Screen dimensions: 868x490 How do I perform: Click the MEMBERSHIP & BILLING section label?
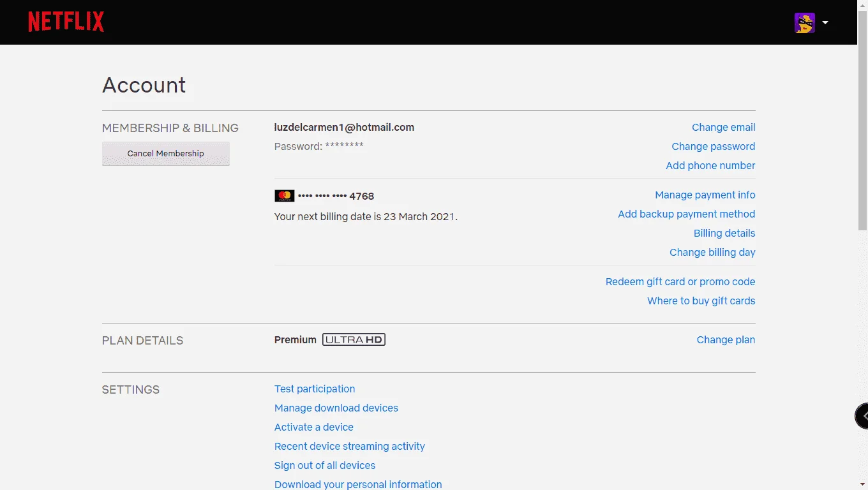point(170,128)
